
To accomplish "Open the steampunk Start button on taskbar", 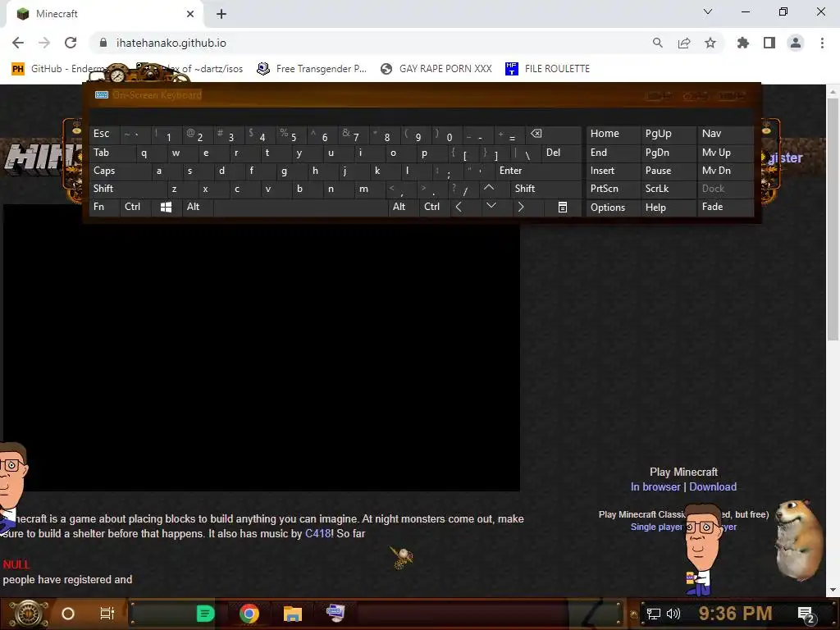I will [28, 614].
